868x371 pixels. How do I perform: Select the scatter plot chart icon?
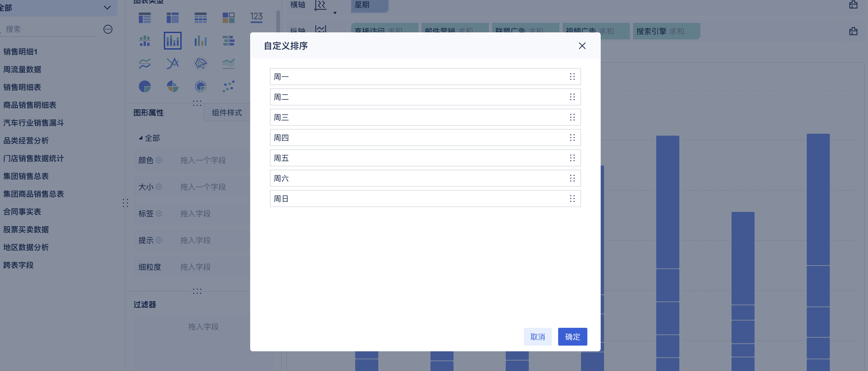(229, 87)
